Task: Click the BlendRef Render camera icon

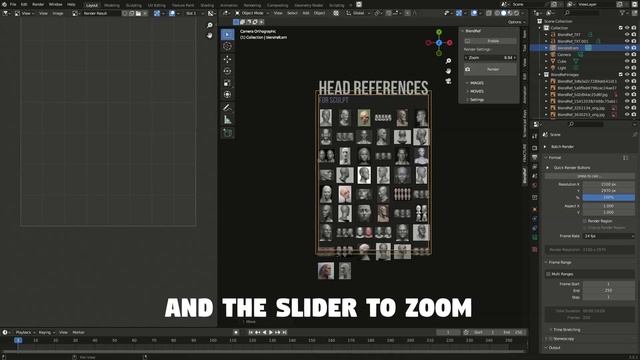Action: [468, 69]
